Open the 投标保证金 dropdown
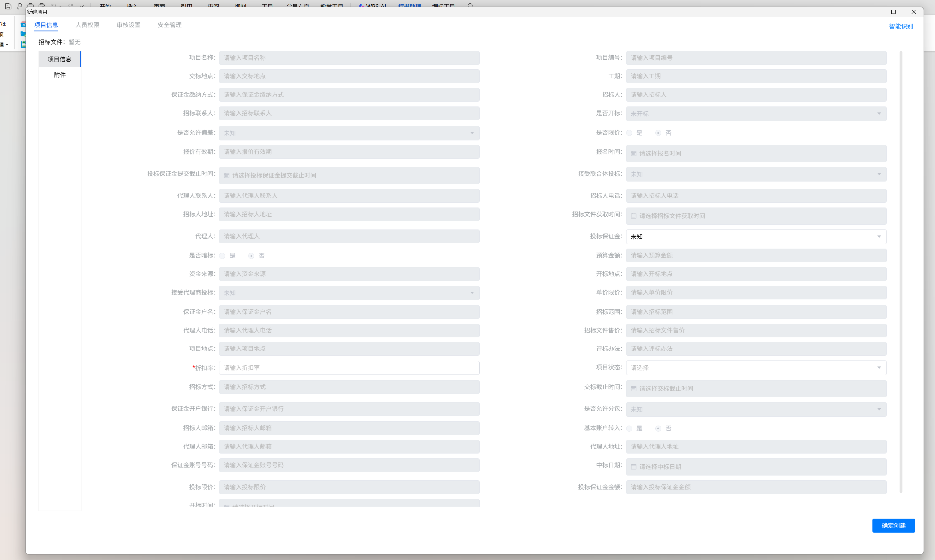935x560 pixels. click(x=756, y=237)
